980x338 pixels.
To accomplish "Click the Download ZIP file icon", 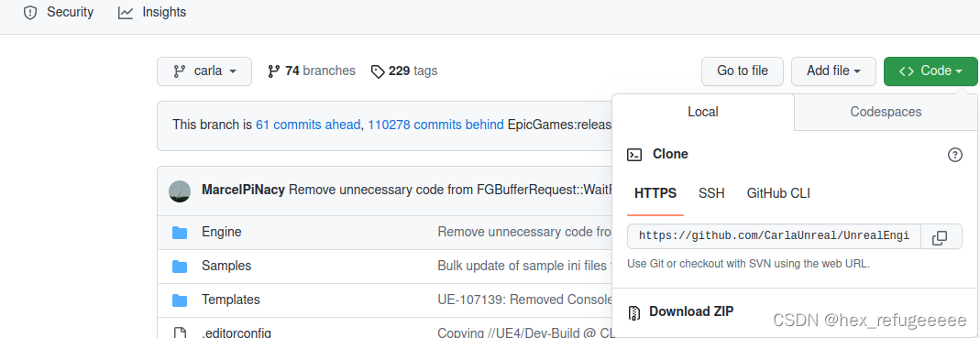I will pyautogui.click(x=634, y=311).
